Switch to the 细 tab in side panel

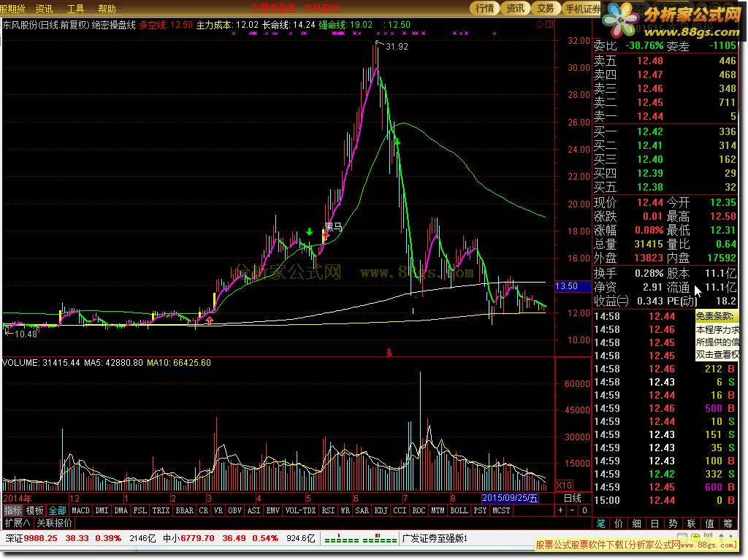coord(637,523)
